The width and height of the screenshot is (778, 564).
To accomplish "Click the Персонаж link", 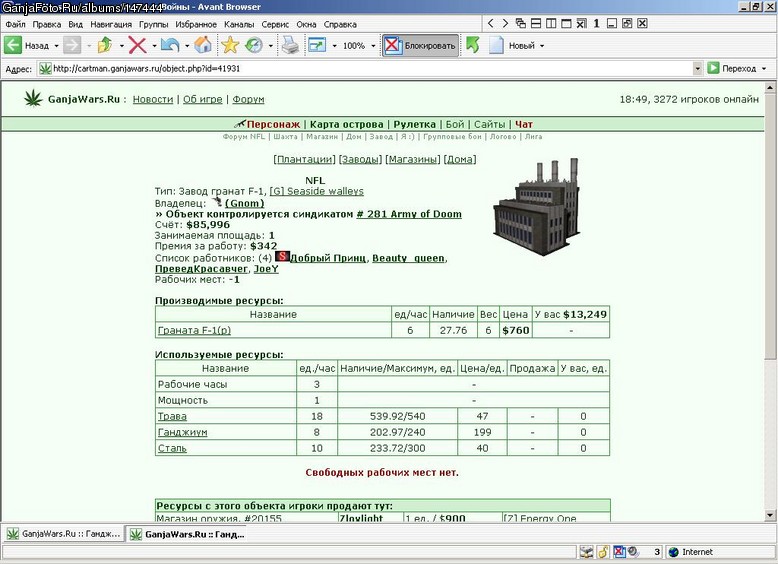I will [273, 125].
